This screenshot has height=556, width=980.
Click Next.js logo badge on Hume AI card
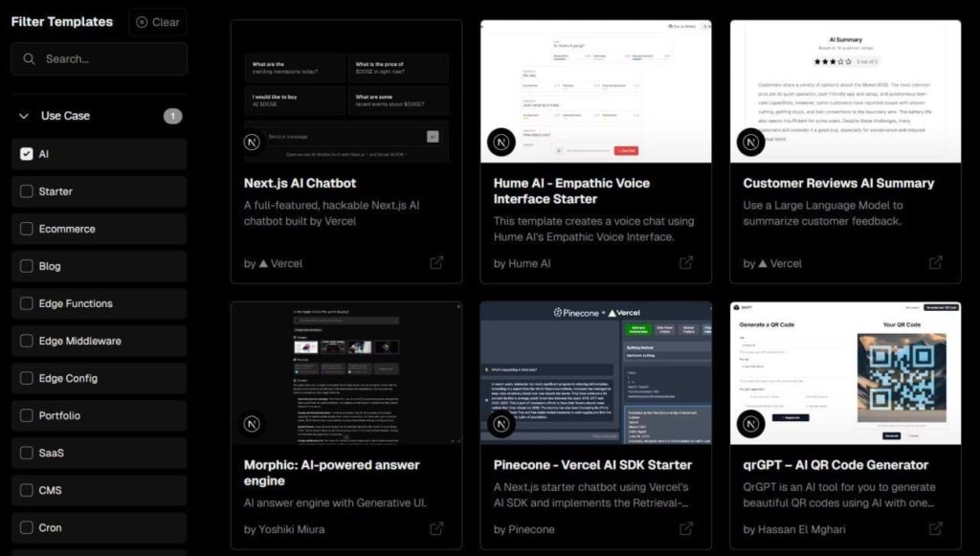tap(501, 142)
